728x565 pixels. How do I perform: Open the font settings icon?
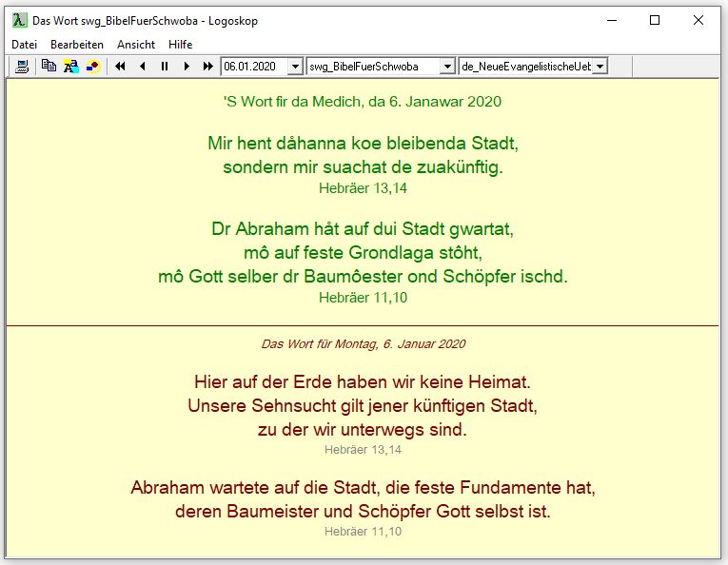click(x=71, y=67)
